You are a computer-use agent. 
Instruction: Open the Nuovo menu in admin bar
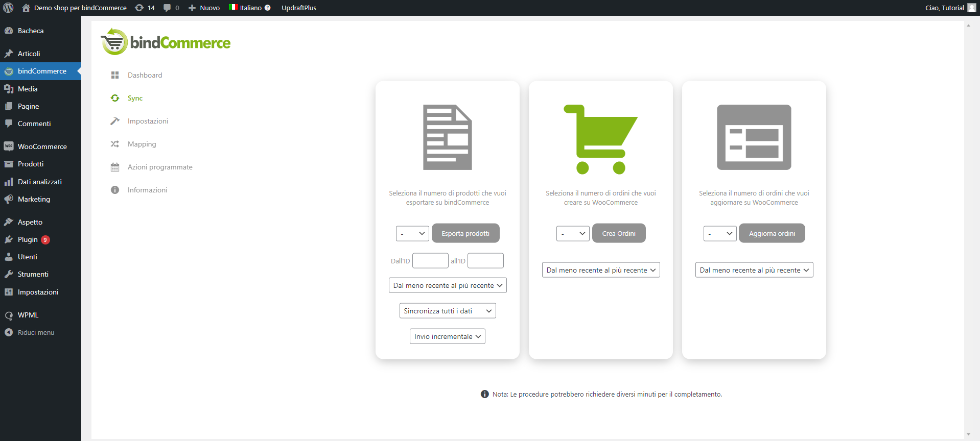[204, 8]
